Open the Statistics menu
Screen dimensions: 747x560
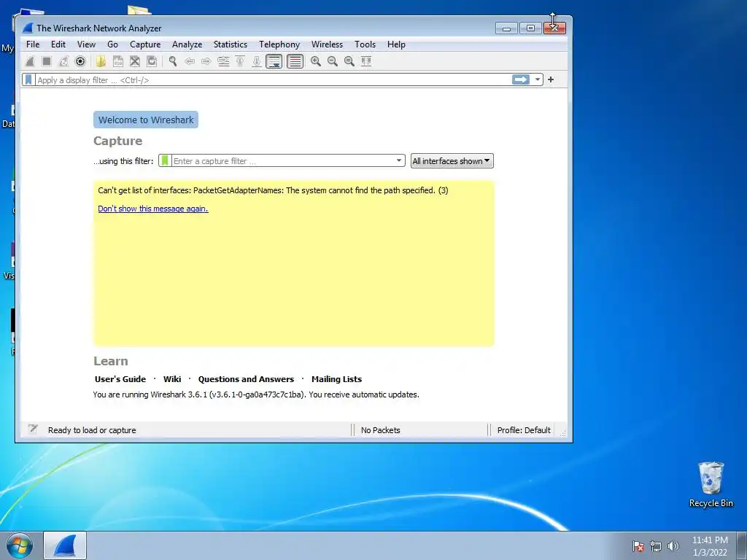[x=230, y=44]
